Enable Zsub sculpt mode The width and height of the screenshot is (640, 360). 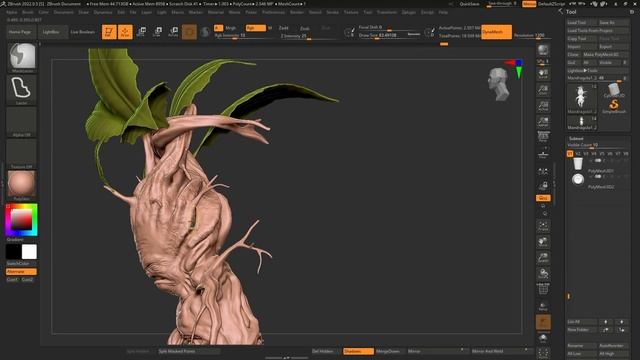pyautogui.click(x=304, y=28)
